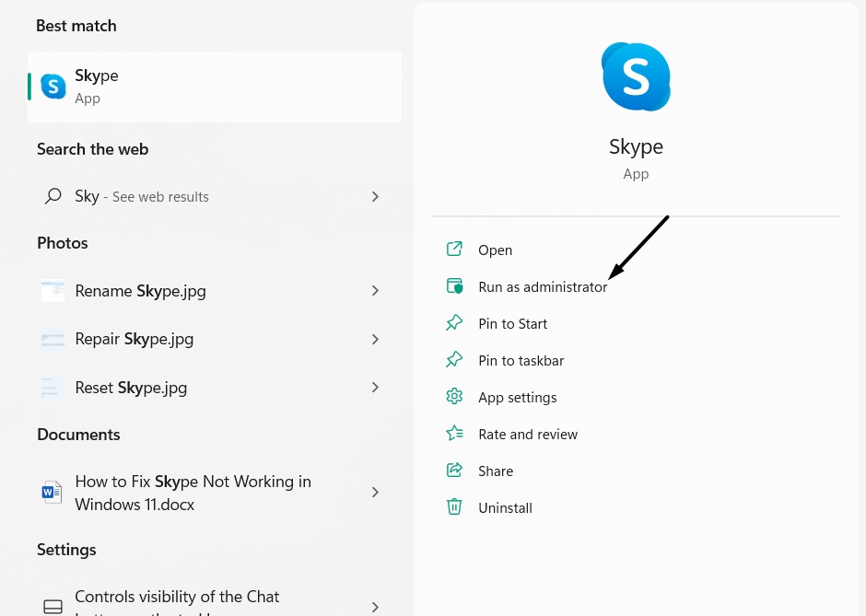The image size is (866, 616).
Task: Expand the Reset Skype.jpg arrow
Action: [375, 388]
